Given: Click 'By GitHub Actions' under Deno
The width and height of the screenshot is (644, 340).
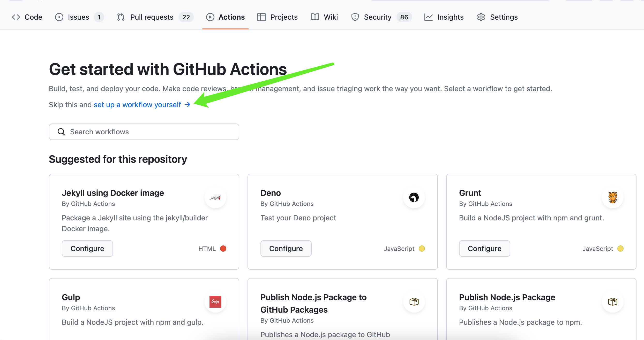Looking at the screenshot, I should [287, 204].
